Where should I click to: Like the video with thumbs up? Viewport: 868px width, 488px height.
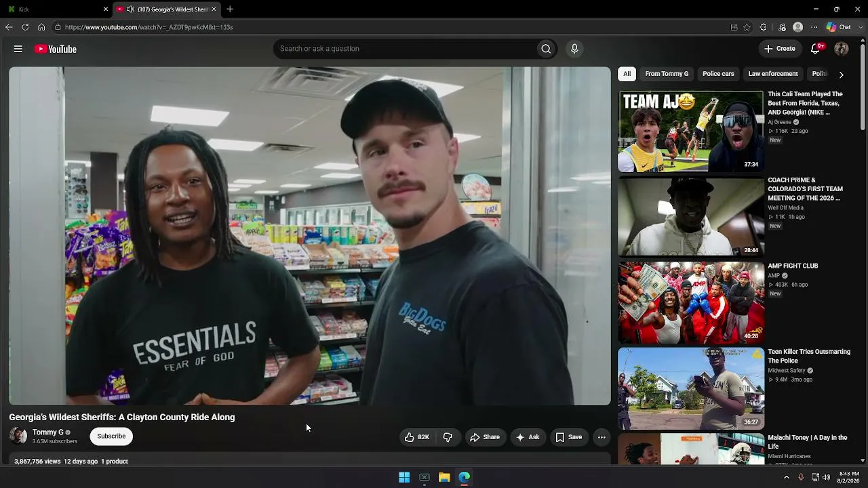(417, 437)
